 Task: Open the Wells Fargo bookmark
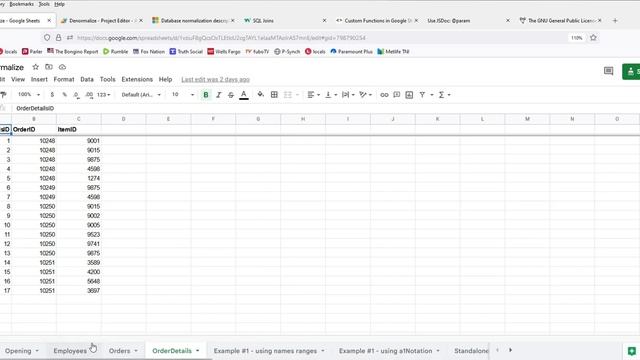[x=224, y=51]
